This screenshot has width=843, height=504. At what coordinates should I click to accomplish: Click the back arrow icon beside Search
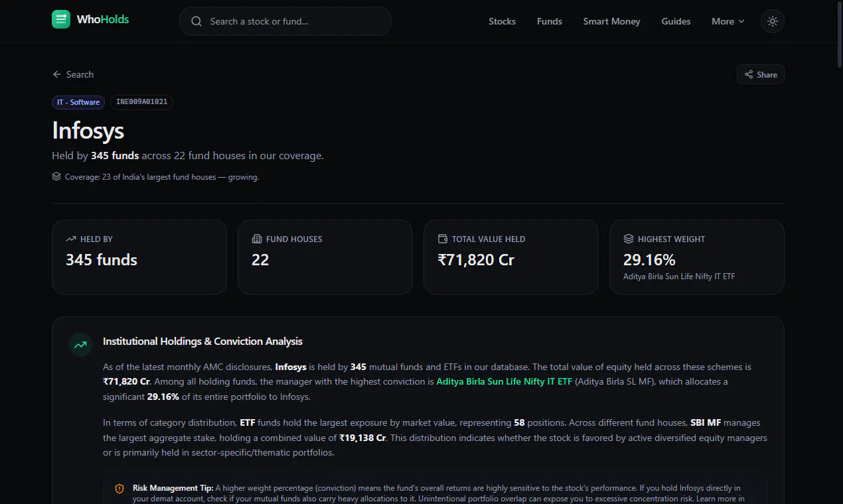point(57,74)
